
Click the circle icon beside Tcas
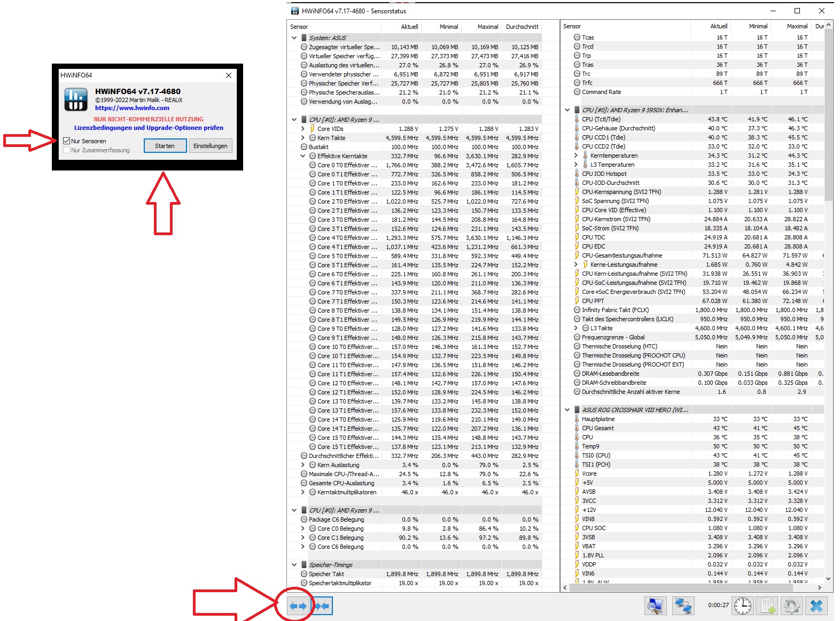click(x=577, y=37)
